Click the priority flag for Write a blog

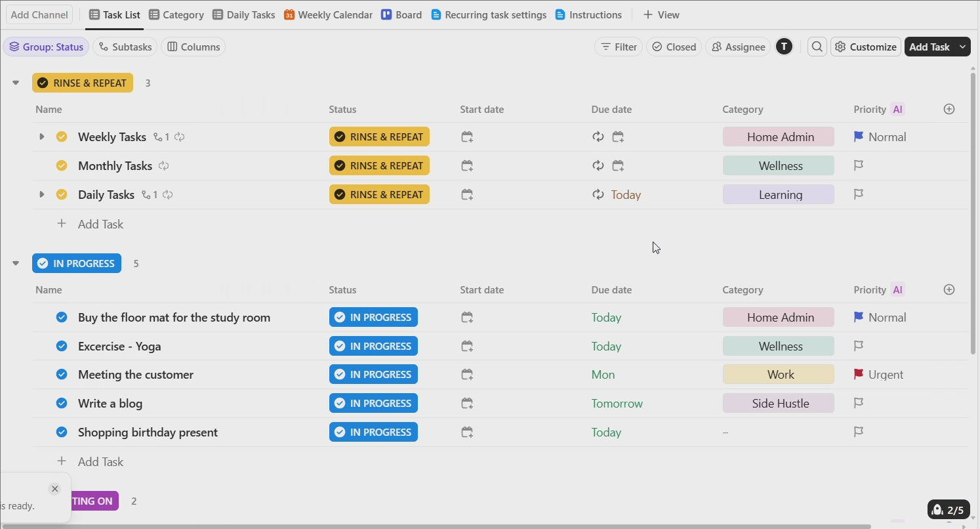pyautogui.click(x=859, y=403)
